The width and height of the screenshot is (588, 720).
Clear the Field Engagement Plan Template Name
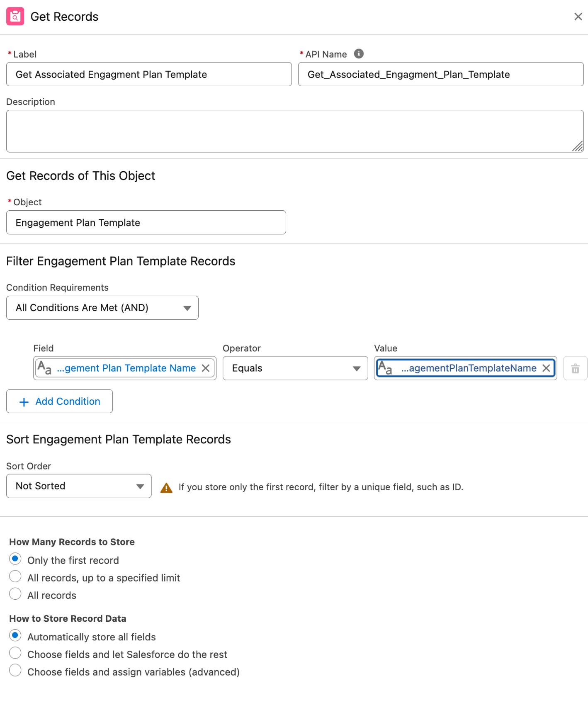206,368
